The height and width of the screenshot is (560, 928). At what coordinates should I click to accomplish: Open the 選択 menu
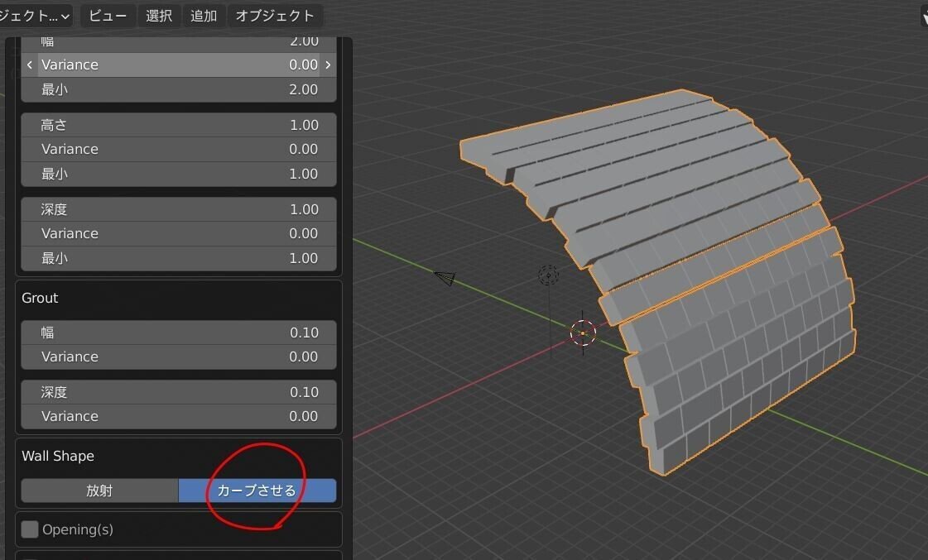tap(159, 16)
